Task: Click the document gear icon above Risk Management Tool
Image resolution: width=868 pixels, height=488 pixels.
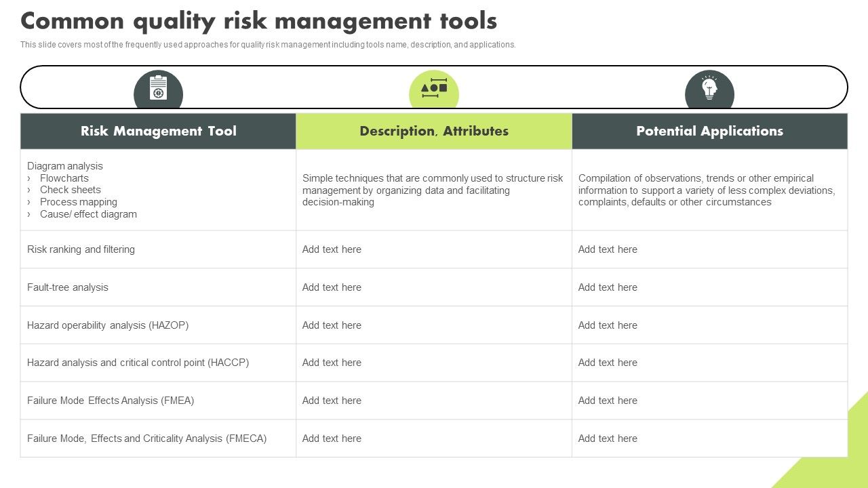Action: (x=158, y=88)
